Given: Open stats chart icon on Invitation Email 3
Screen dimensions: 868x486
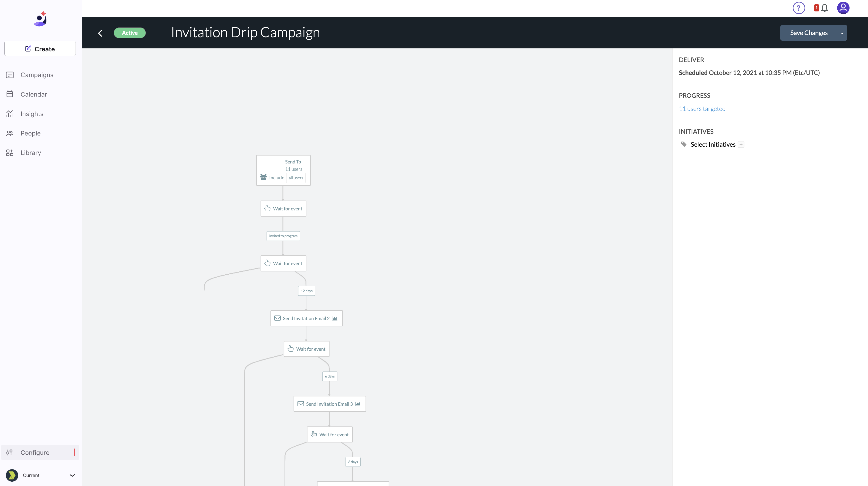Looking at the screenshot, I should tap(358, 404).
